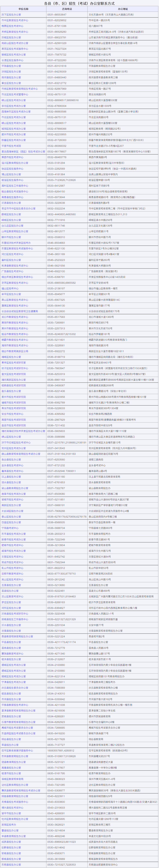
Task: Click the 广饶县招生考试中心 link
Action: pos(13,271)
